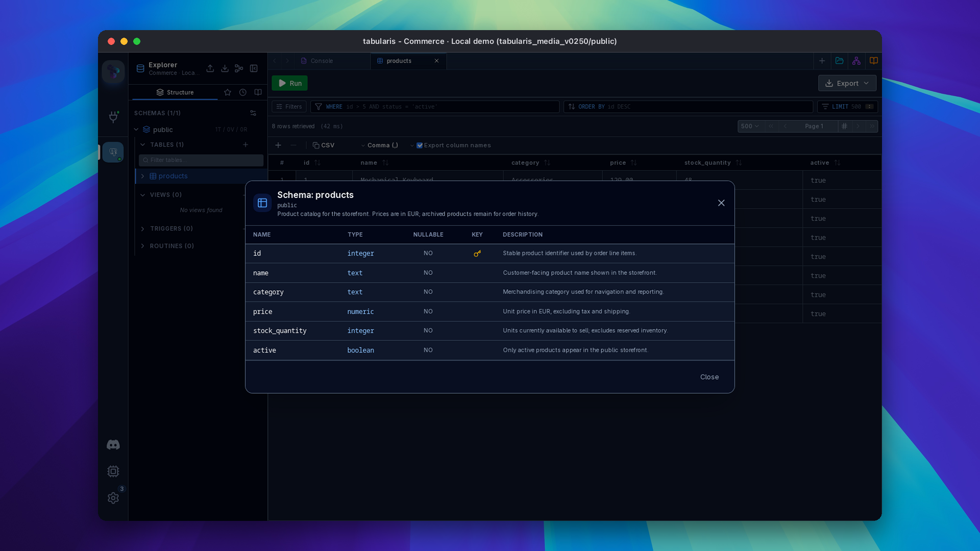
Task: Click the Filter tables search box
Action: [201, 160]
